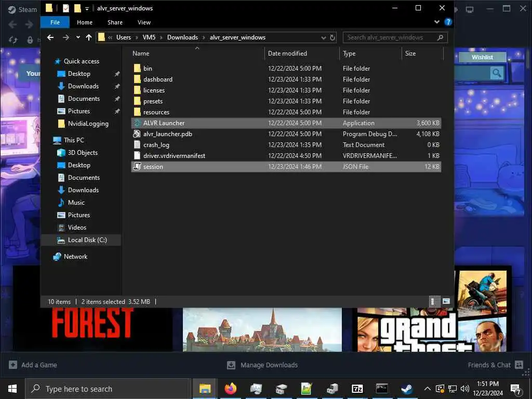532x399 pixels.
Task: Click Add a Game in Steam window
Action: [x=33, y=365]
